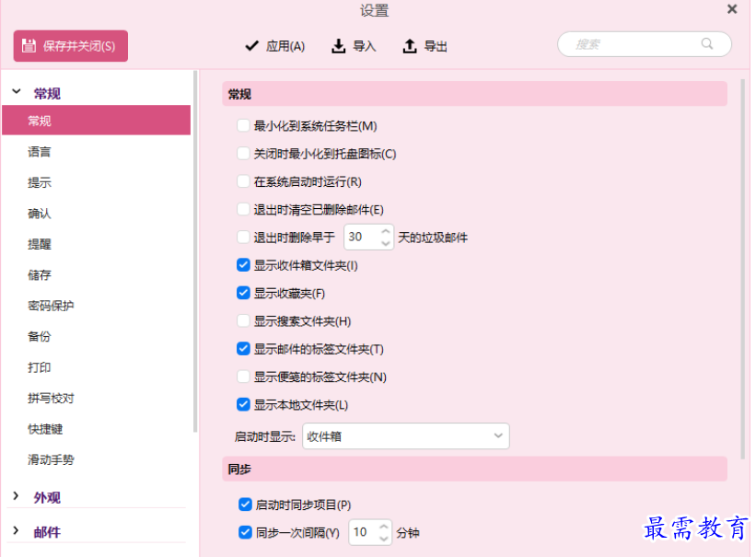Toggle 退出时删除早于 checkbox

click(x=243, y=238)
